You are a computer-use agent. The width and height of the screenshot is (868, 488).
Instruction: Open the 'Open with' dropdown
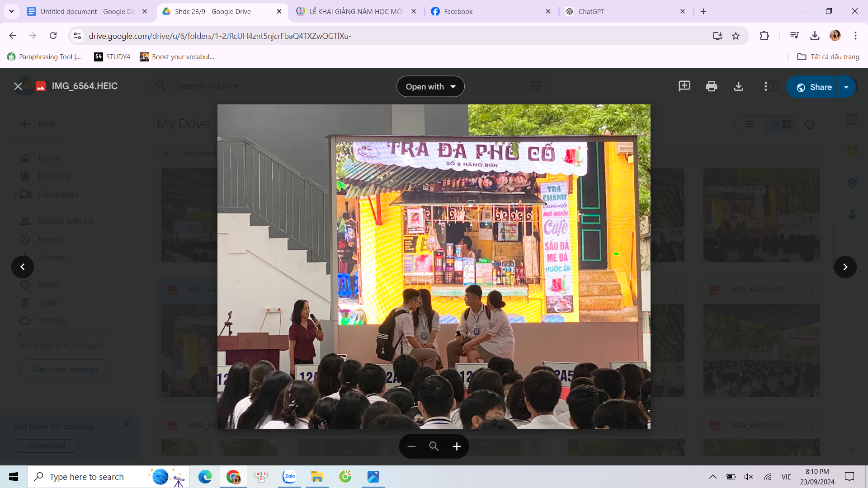click(x=430, y=87)
